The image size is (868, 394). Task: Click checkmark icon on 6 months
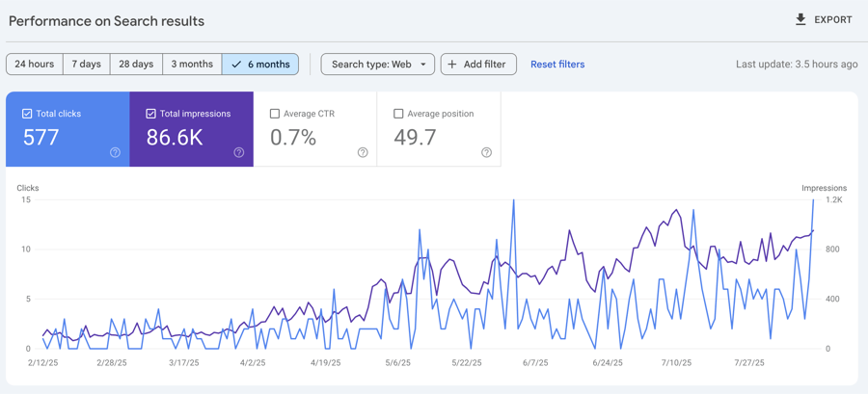click(x=236, y=65)
